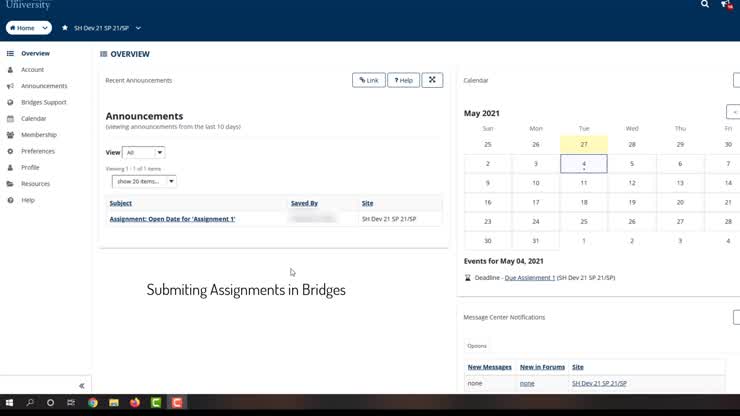The image size is (740, 416).
Task: Select May 19 on the calendar
Action: coord(632,202)
